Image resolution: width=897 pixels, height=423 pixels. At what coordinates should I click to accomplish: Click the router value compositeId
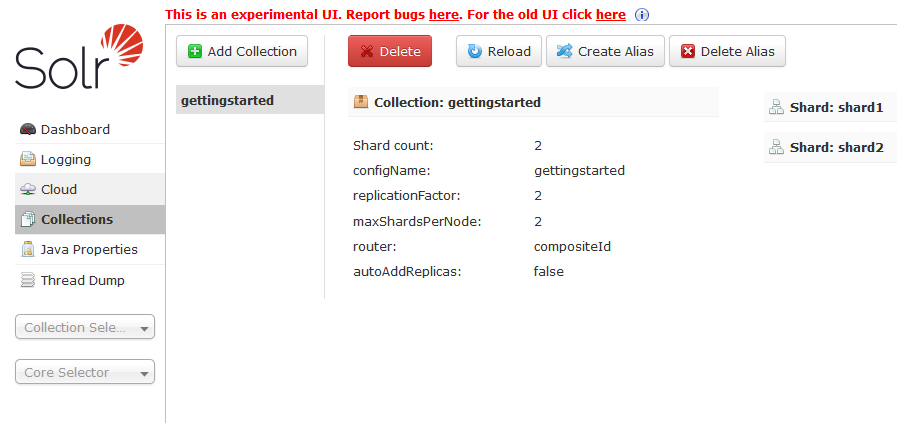point(572,247)
